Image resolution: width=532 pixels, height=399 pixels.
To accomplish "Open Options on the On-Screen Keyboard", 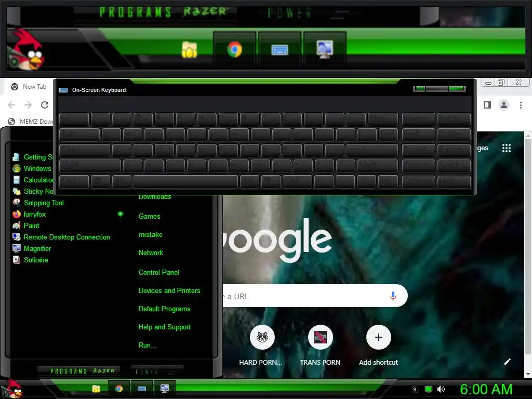I will pos(418,181).
